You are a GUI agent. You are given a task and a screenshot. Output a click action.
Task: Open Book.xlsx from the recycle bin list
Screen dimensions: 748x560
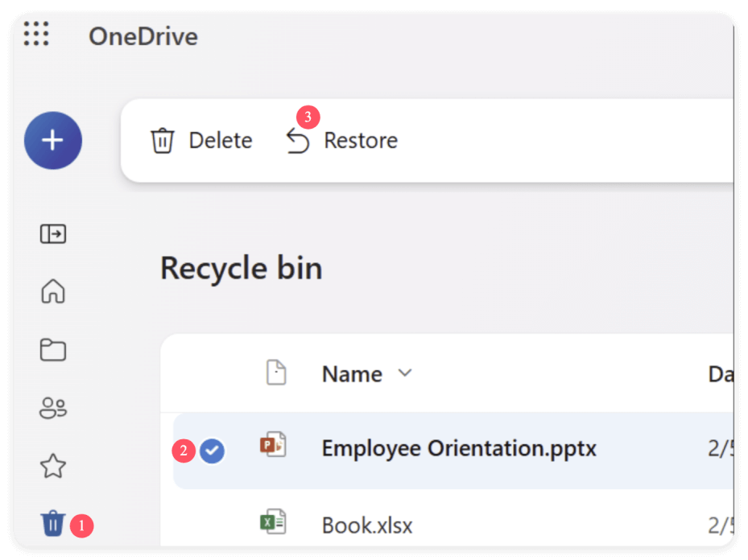[x=366, y=525]
